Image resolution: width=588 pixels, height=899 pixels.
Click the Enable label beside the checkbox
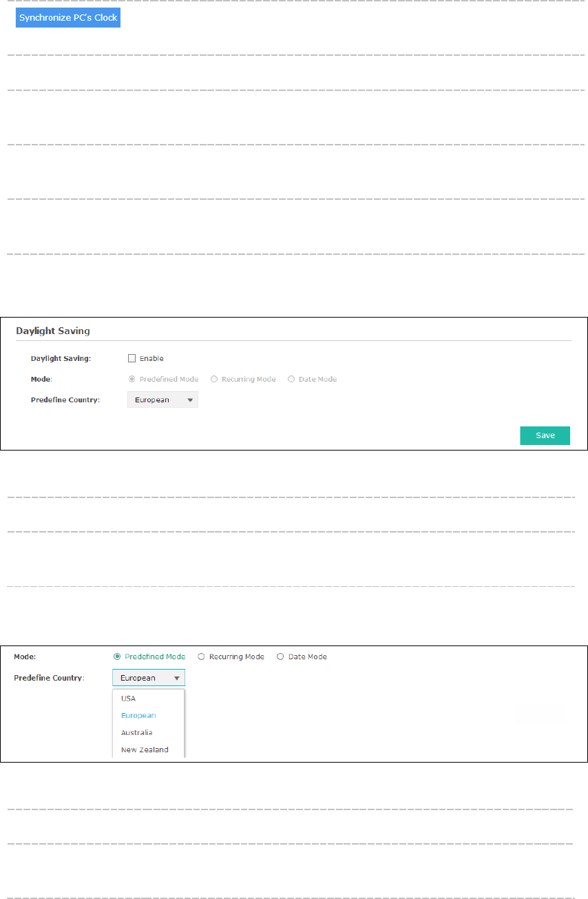(151, 358)
